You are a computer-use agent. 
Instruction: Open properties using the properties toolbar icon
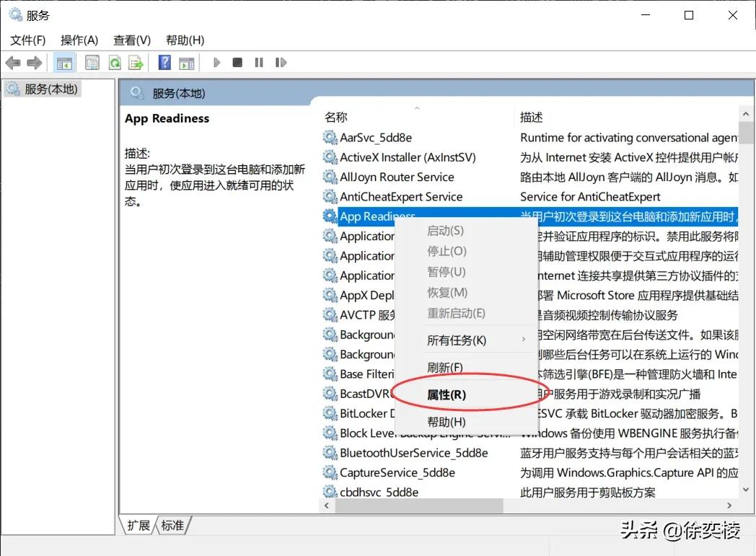pos(92,62)
